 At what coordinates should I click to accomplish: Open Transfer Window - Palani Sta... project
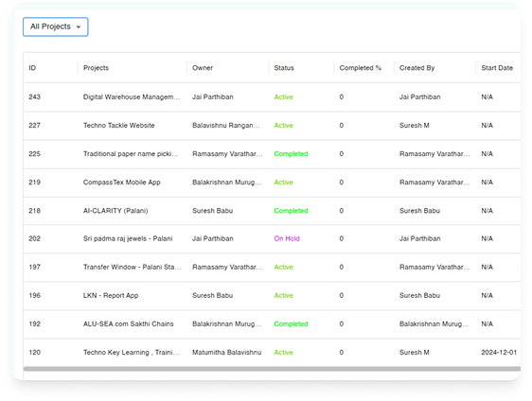point(133,267)
